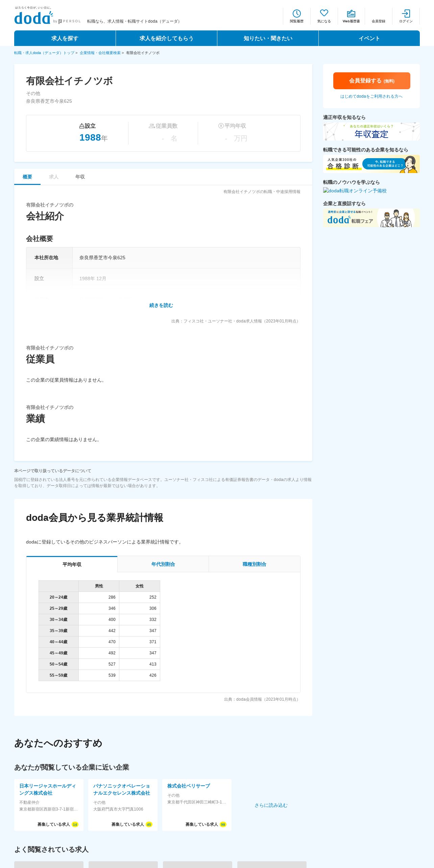
Task: Click the 20～24歳 row header
Action: tap(58, 597)
